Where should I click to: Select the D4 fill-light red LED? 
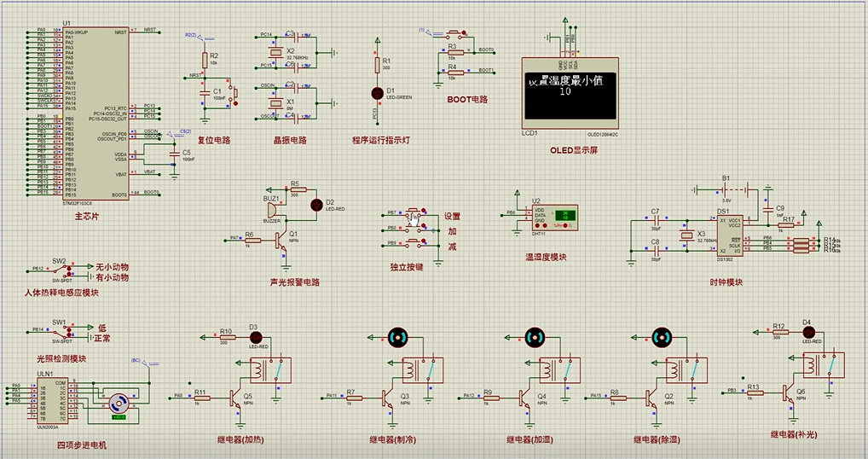point(809,332)
